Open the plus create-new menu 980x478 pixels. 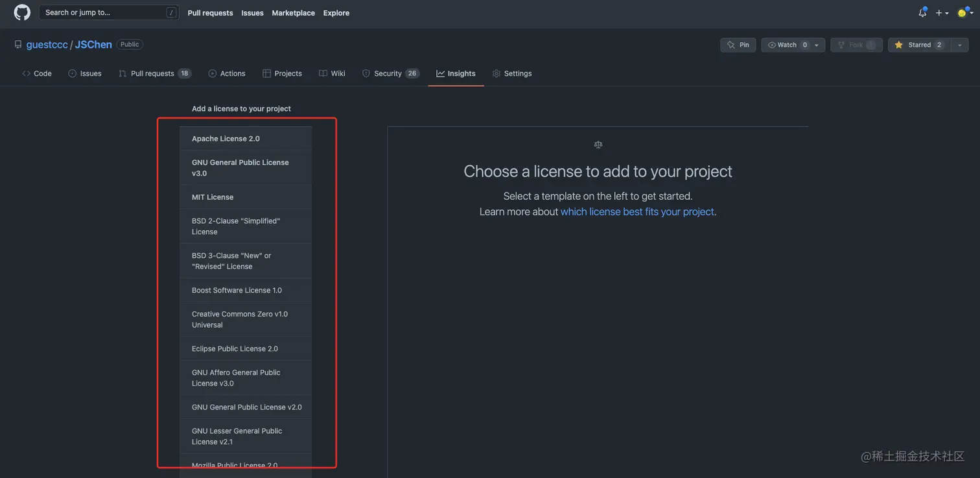click(942, 13)
